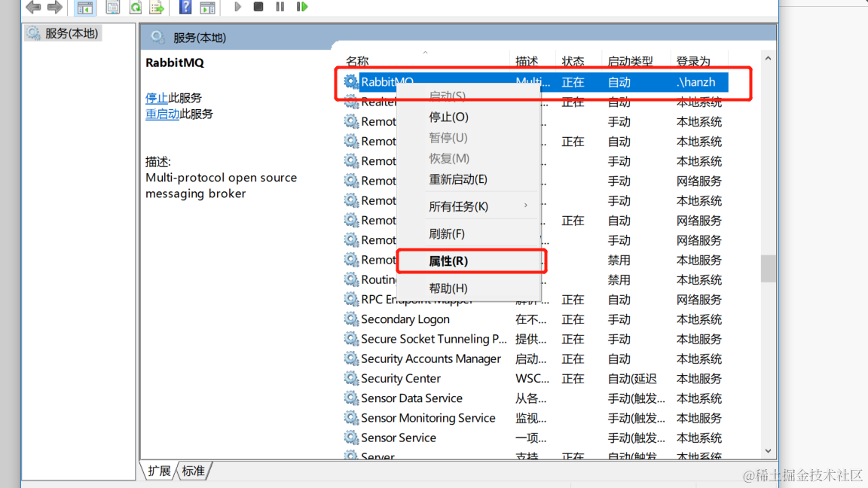
Task: Toggle the action pane toolbar icon
Action: click(x=208, y=8)
